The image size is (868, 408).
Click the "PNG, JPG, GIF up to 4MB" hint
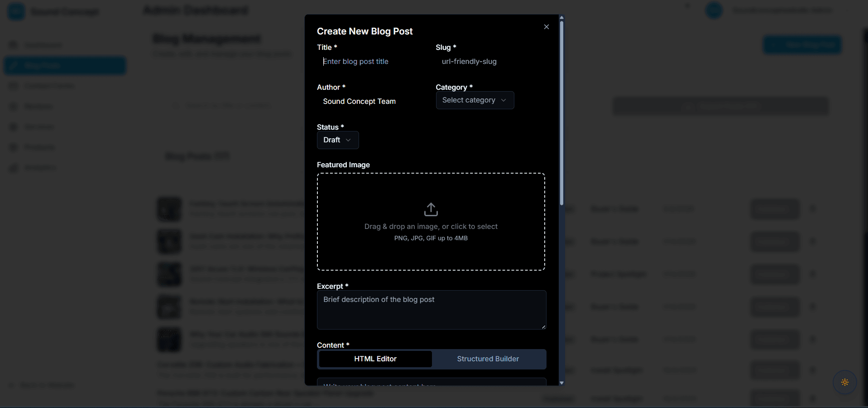pyautogui.click(x=431, y=238)
